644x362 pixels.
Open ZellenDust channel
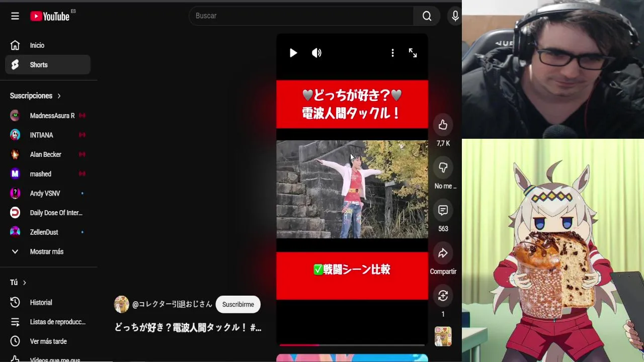48,232
